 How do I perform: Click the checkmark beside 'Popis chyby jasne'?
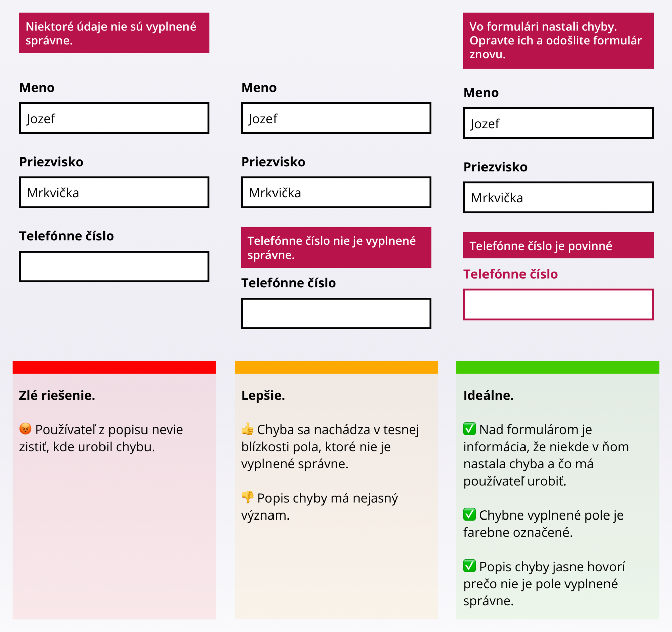click(x=469, y=566)
